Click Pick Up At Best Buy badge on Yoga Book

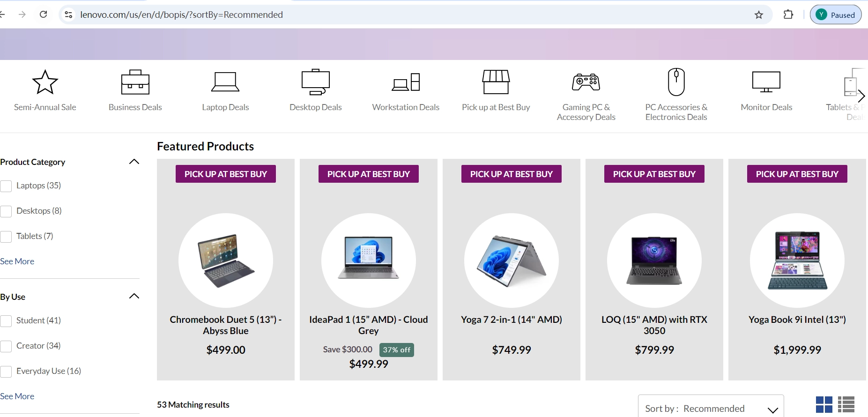797,174
